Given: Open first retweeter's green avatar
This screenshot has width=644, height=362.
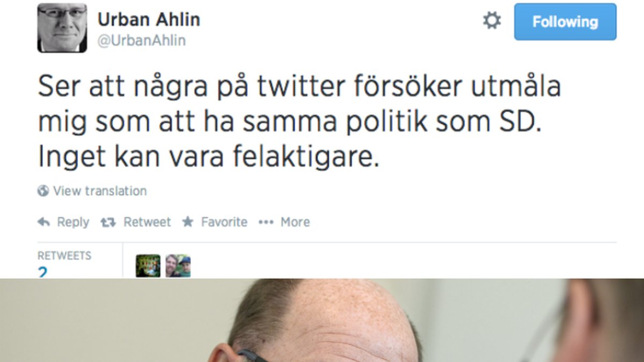Looking at the screenshot, I should pos(148,265).
